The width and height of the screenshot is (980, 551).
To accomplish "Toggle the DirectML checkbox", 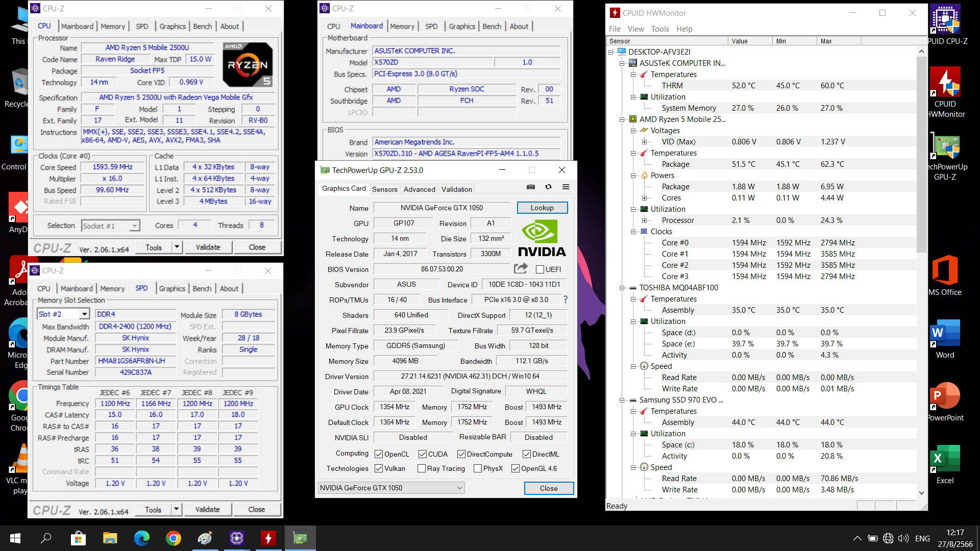I will point(527,454).
